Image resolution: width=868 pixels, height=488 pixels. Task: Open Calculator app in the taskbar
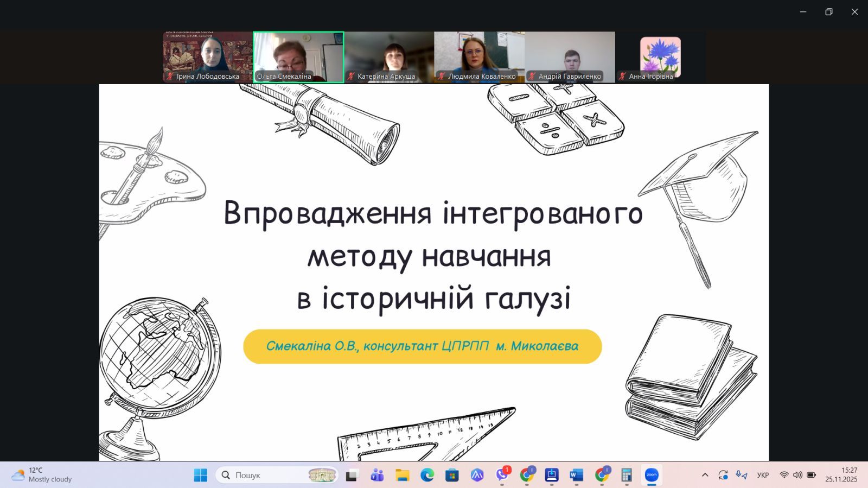click(x=627, y=475)
